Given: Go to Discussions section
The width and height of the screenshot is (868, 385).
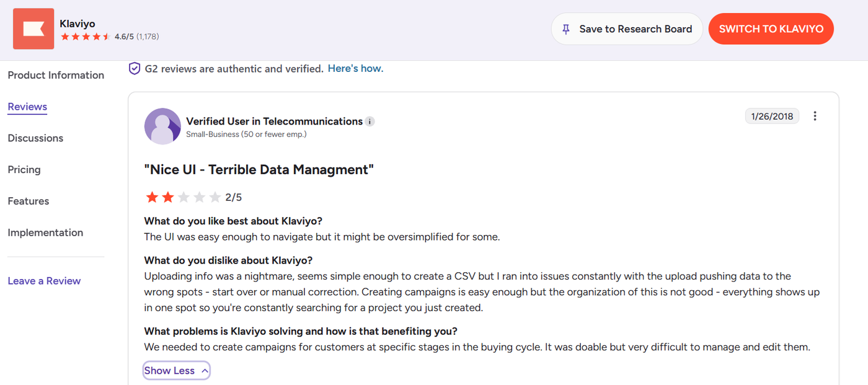Looking at the screenshot, I should pyautogui.click(x=35, y=138).
